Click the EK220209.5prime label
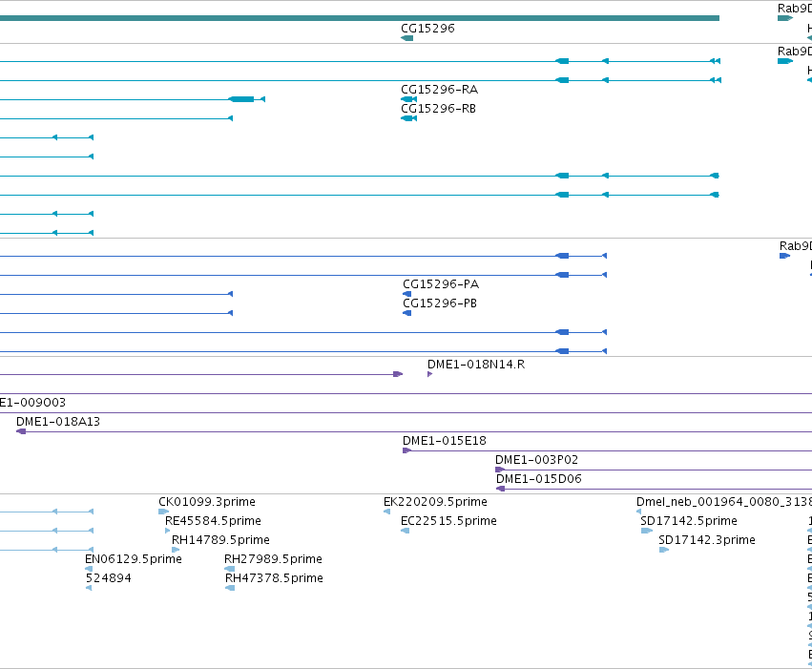This screenshot has width=812, height=669. click(435, 502)
